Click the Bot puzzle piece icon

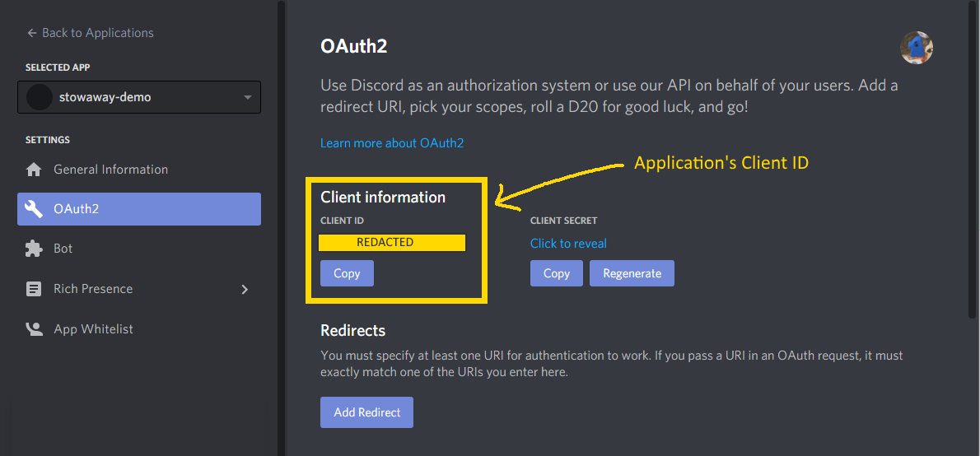pos(34,249)
